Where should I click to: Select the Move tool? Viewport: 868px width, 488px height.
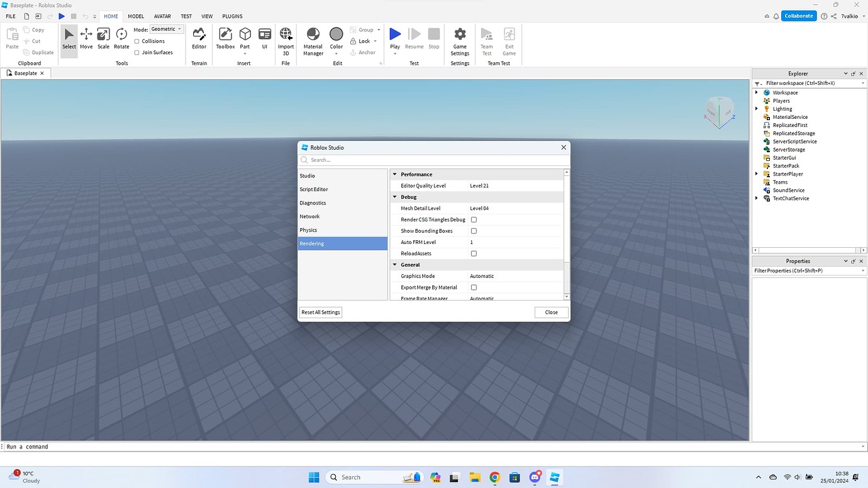point(86,40)
